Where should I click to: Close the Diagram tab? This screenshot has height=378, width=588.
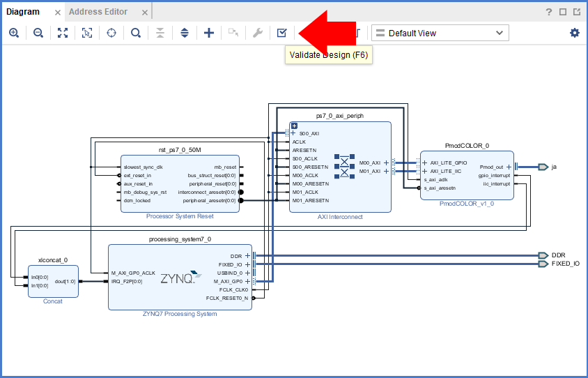coord(58,13)
